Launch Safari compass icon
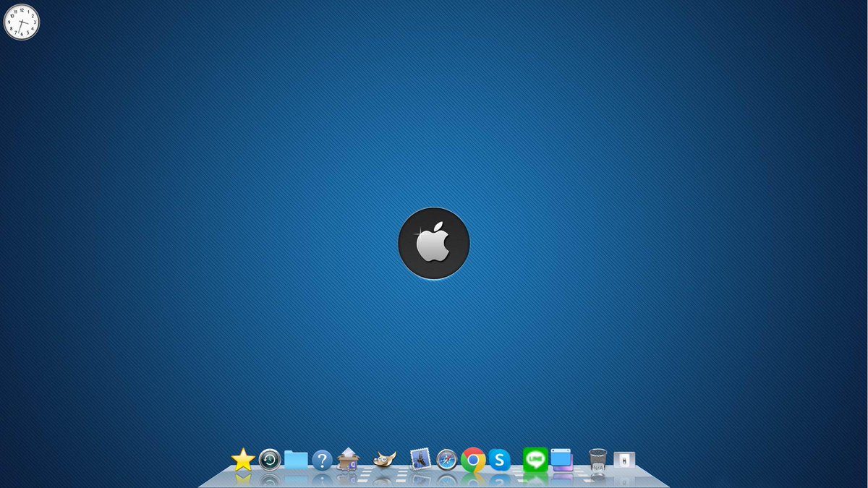The height and width of the screenshot is (488, 868). pyautogui.click(x=447, y=460)
